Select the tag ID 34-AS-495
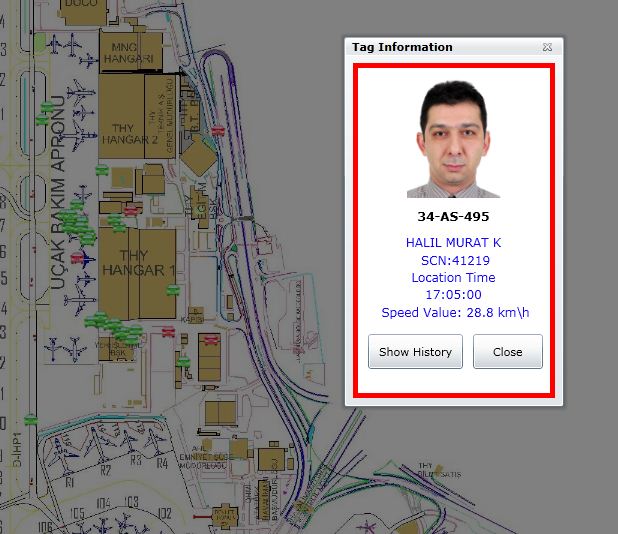The height and width of the screenshot is (534, 618). 453,216
